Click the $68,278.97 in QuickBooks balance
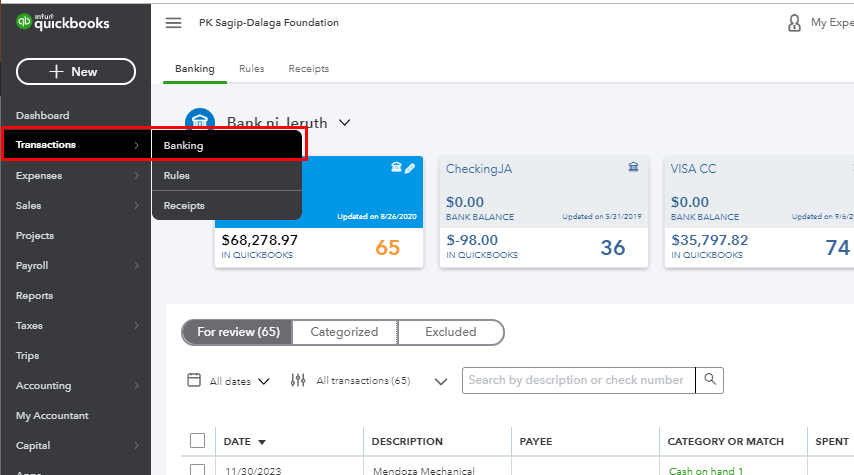 coord(259,240)
